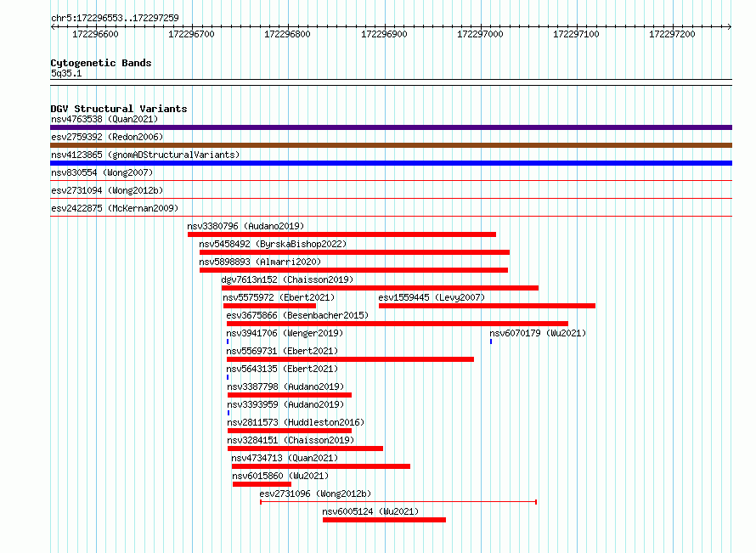
Task: Click the esv2759392 (Redon2006) brown variant bar
Action: pyautogui.click(x=391, y=145)
